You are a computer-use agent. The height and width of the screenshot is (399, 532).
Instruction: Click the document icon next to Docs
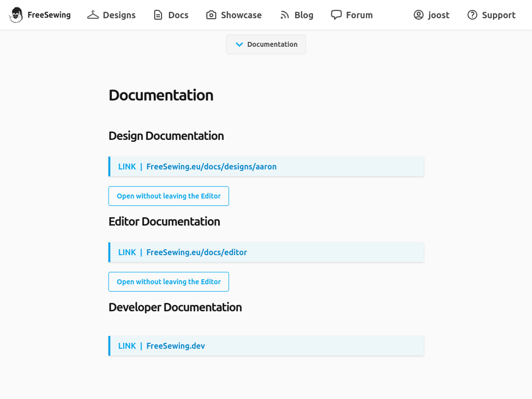tap(158, 15)
